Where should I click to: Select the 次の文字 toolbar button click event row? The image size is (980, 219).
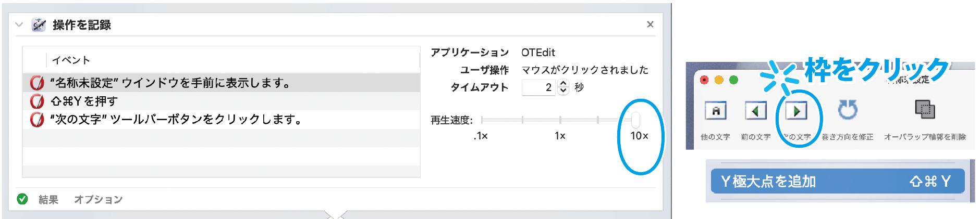(x=177, y=119)
